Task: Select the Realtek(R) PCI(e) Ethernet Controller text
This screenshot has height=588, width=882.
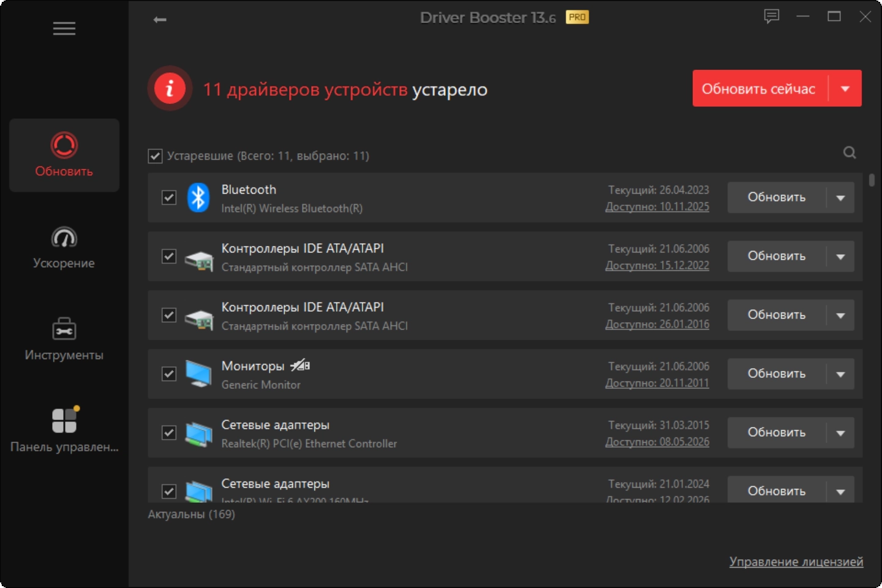Action: point(309,444)
